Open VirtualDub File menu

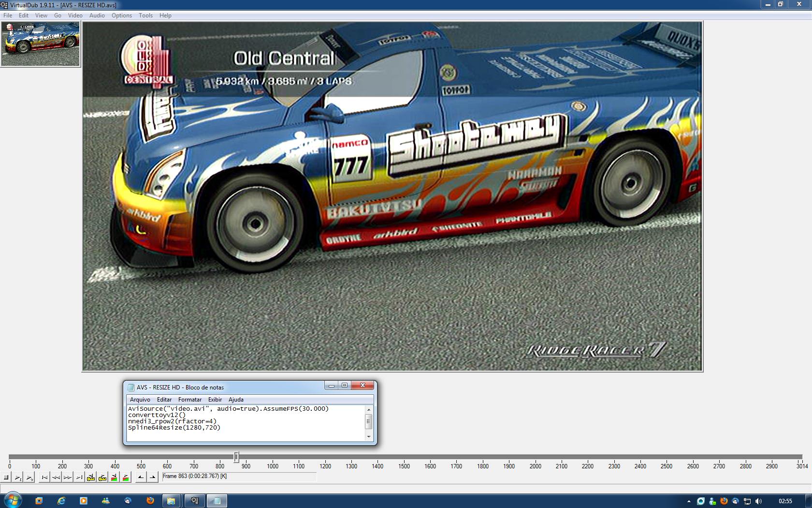(x=8, y=15)
